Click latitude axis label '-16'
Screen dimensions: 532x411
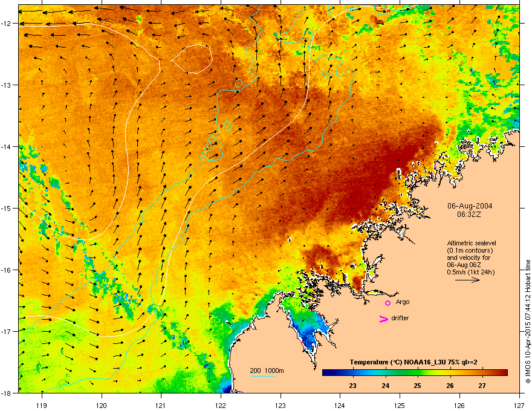click(7, 270)
